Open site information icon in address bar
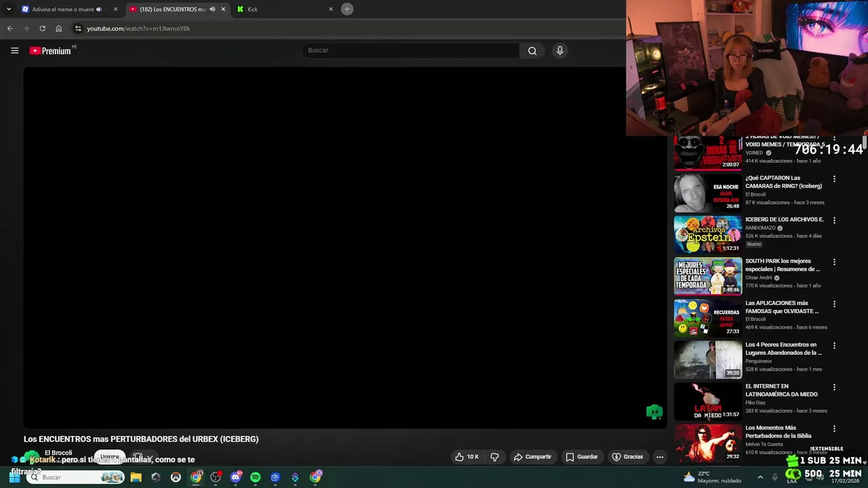This screenshot has width=868, height=488. point(78,28)
